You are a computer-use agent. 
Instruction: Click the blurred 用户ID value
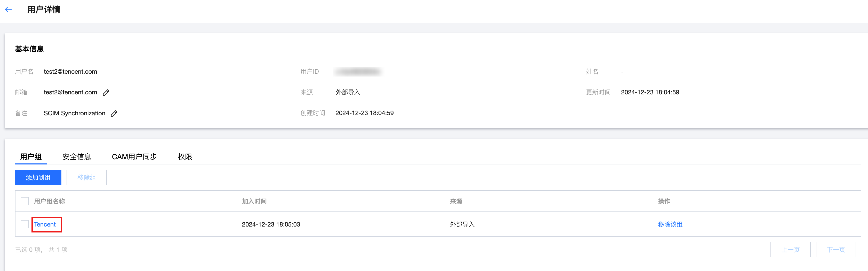click(358, 72)
